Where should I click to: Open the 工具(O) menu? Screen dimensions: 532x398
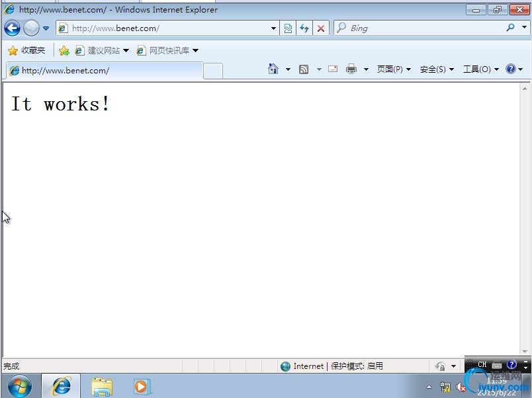(480, 69)
